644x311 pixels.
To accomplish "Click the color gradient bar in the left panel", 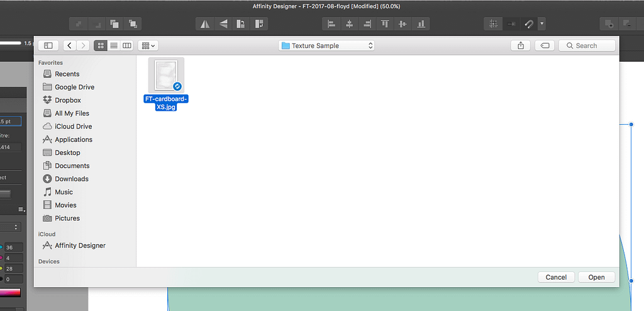I will pyautogui.click(x=10, y=293).
